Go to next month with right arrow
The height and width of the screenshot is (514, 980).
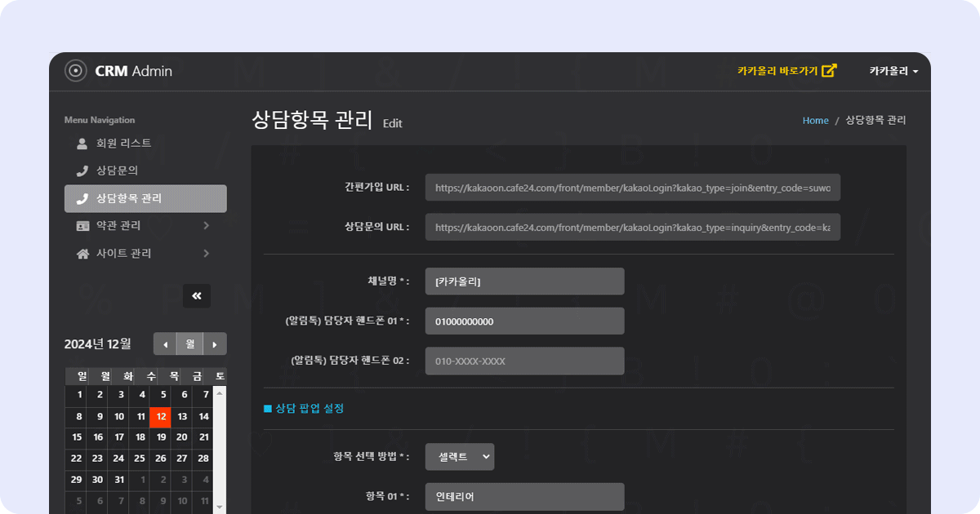click(x=215, y=344)
